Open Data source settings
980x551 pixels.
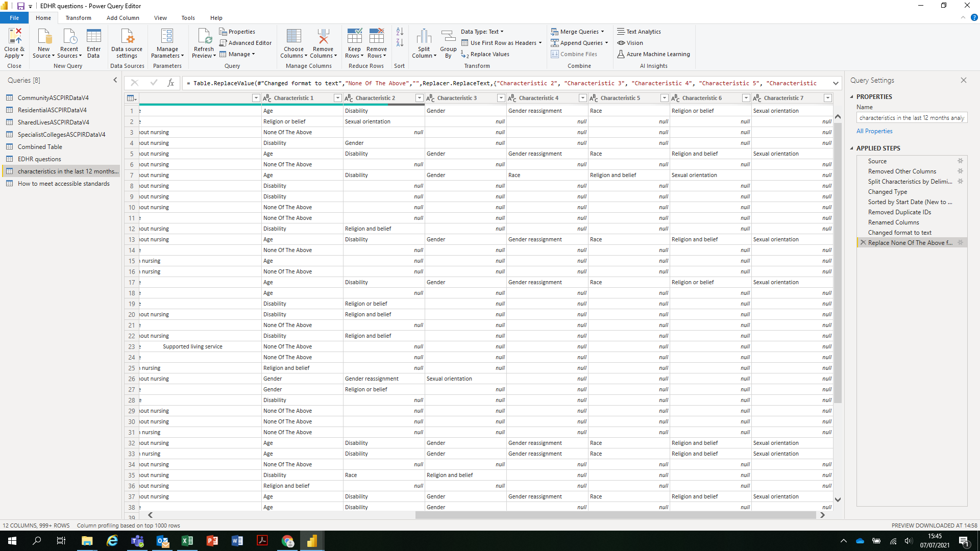[127, 43]
